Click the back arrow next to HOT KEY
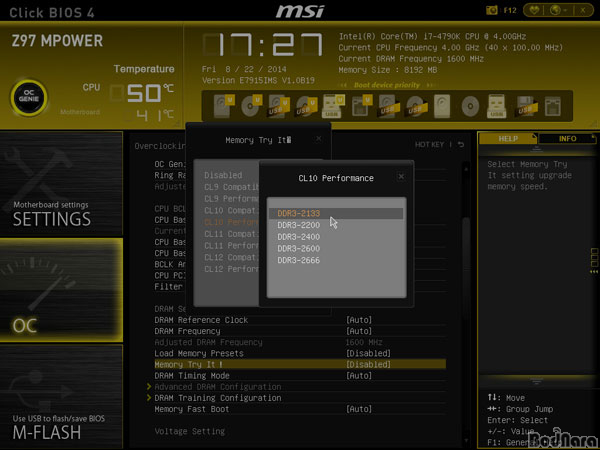 click(461, 145)
